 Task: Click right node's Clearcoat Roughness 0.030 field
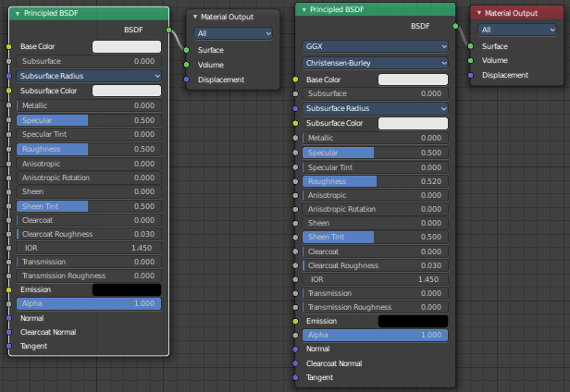375,265
